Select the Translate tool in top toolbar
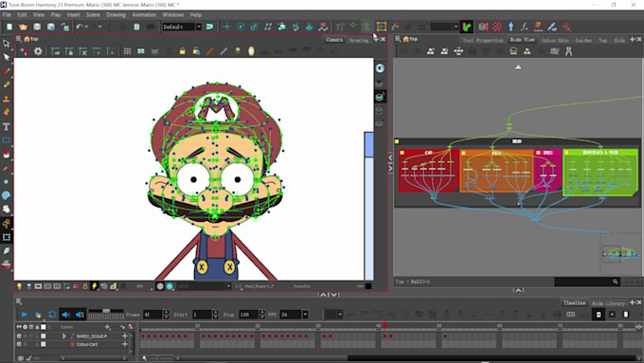 (226, 27)
